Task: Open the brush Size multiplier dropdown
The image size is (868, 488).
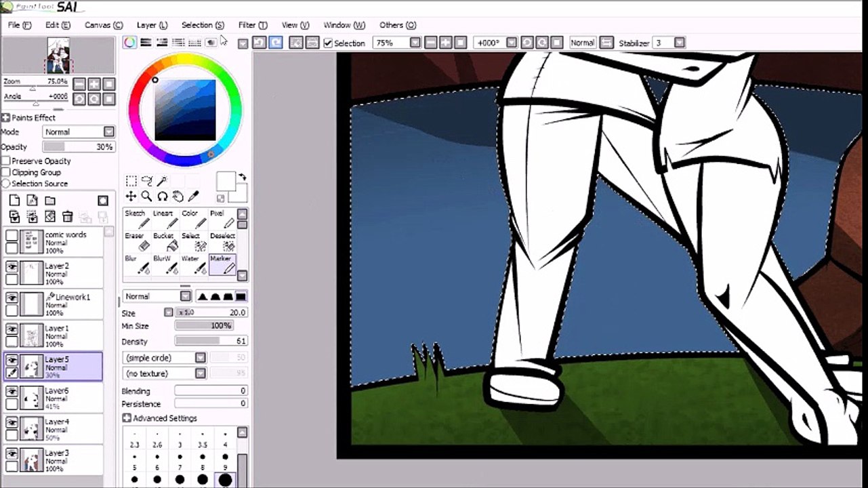Action: (x=168, y=312)
